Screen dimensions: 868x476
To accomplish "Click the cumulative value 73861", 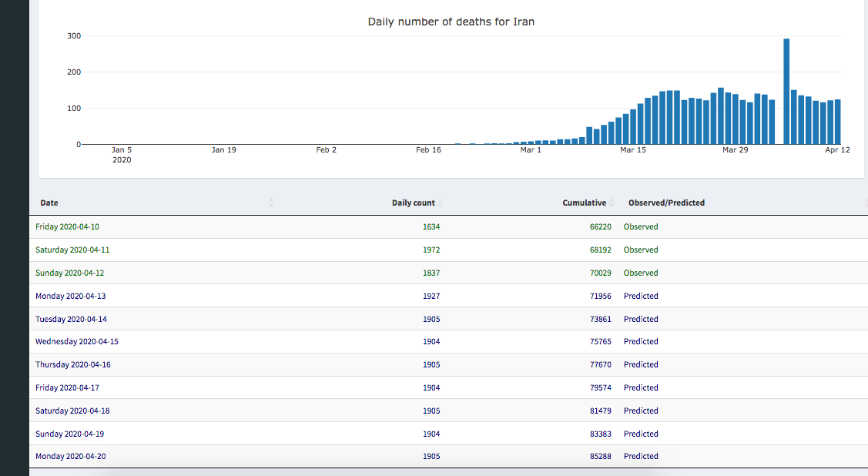I will pyautogui.click(x=600, y=319).
